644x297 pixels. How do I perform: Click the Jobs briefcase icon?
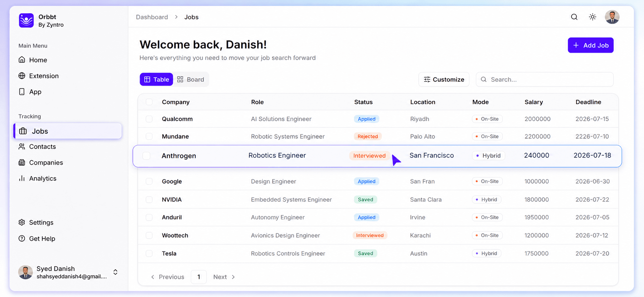(23, 131)
